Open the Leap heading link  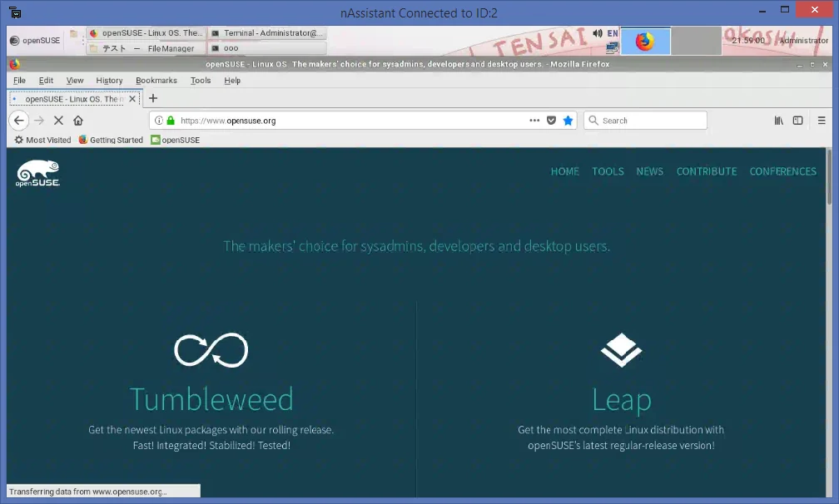[x=621, y=400]
